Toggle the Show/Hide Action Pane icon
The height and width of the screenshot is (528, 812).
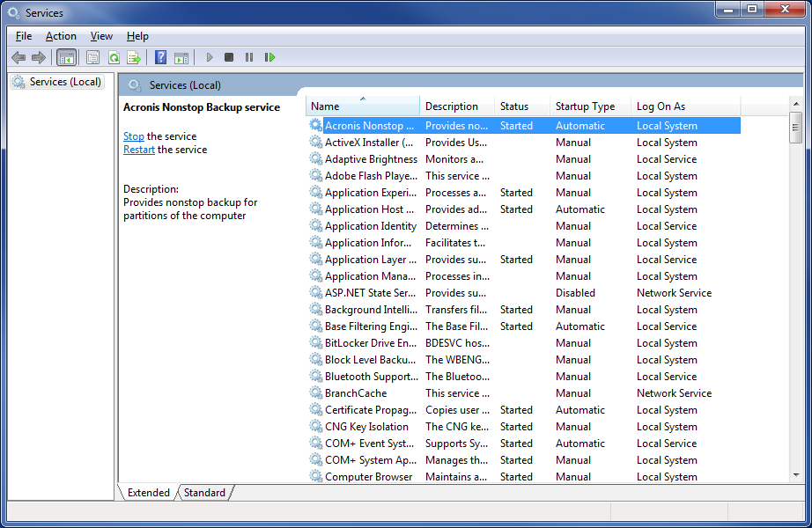181,57
